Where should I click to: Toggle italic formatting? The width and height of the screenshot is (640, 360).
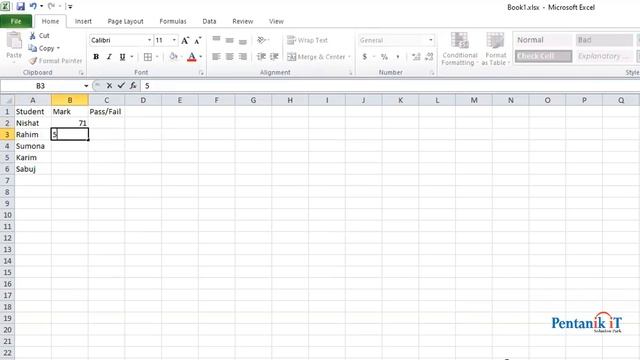109,57
